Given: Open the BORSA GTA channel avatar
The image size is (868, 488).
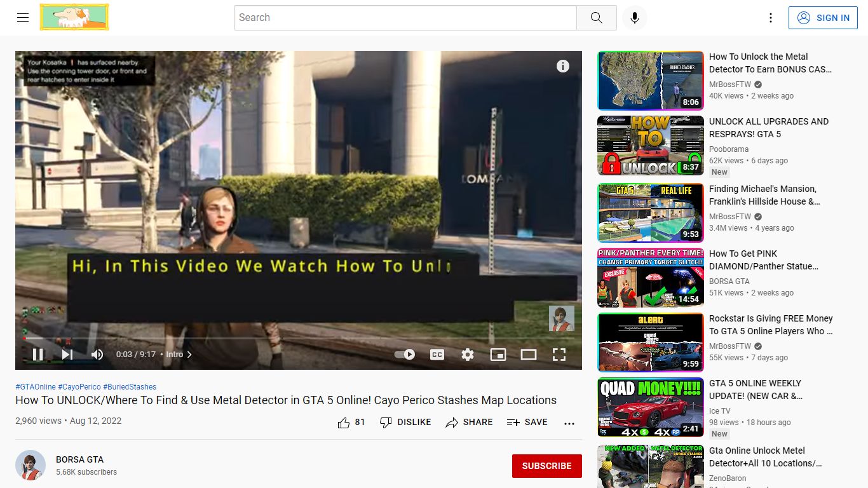Looking at the screenshot, I should click(x=31, y=465).
